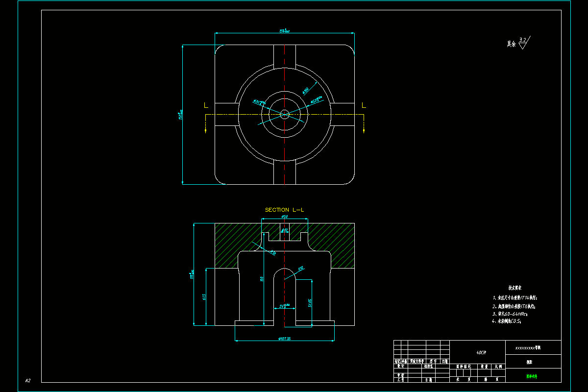
Task: Click the "IT6" tolerance requirement line
Action: pos(514,306)
